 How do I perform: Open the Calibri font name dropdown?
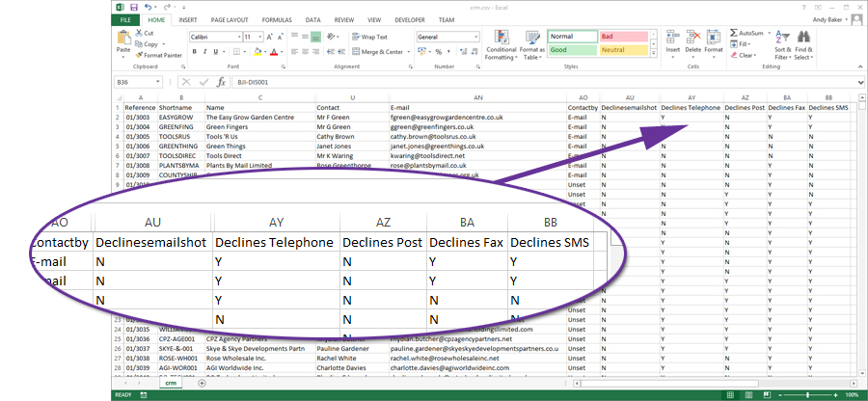(240, 37)
